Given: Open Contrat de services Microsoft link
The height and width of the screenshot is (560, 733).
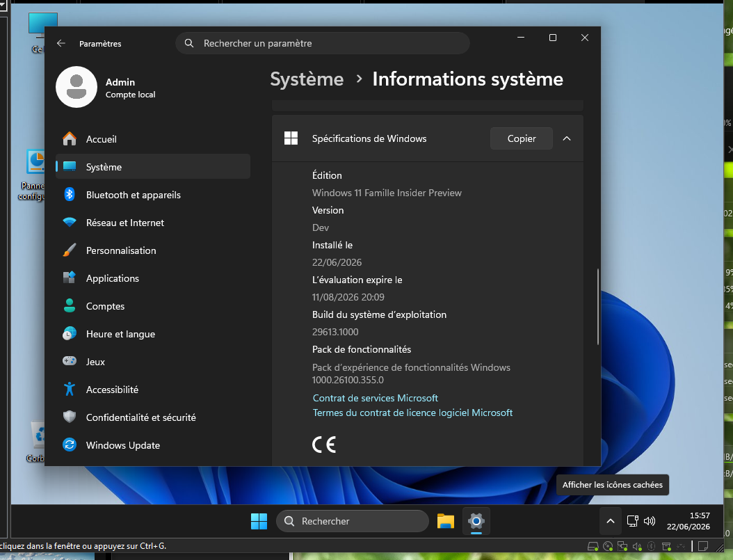Looking at the screenshot, I should 376,399.
